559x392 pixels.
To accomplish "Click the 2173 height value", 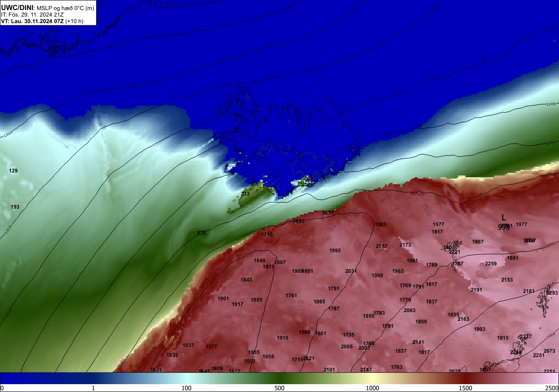I will [x=405, y=245].
